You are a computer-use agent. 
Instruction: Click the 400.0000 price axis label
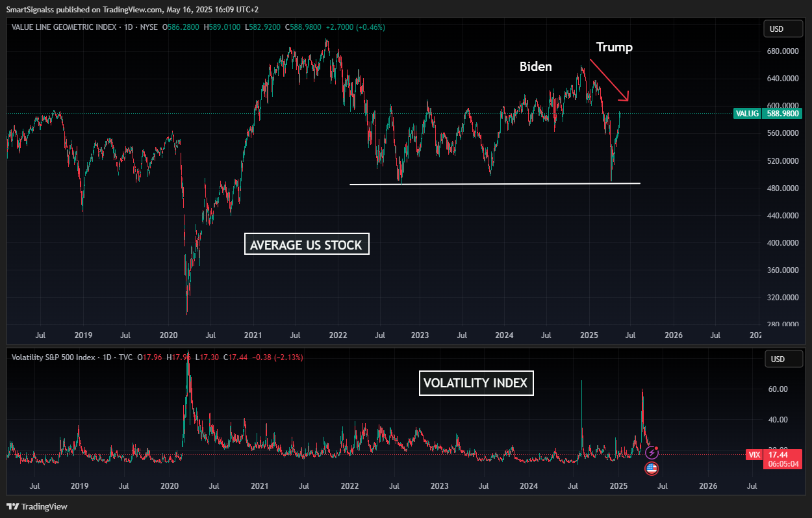783,242
